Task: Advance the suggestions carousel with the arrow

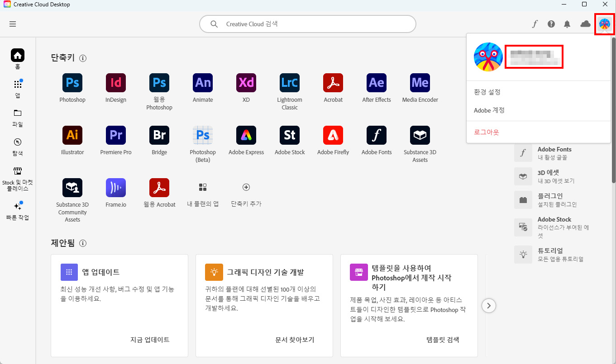Action: (x=488, y=305)
